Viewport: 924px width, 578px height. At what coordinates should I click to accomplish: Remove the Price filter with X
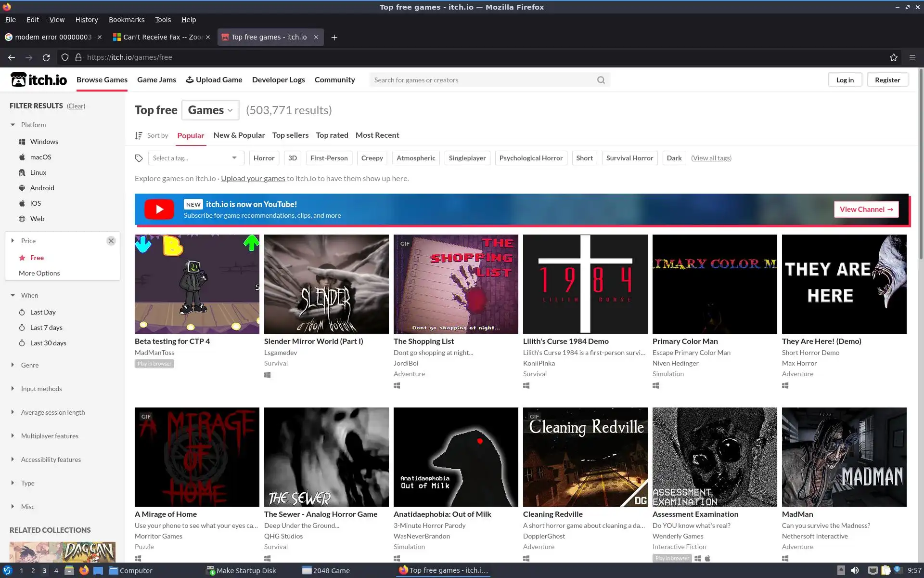point(111,241)
